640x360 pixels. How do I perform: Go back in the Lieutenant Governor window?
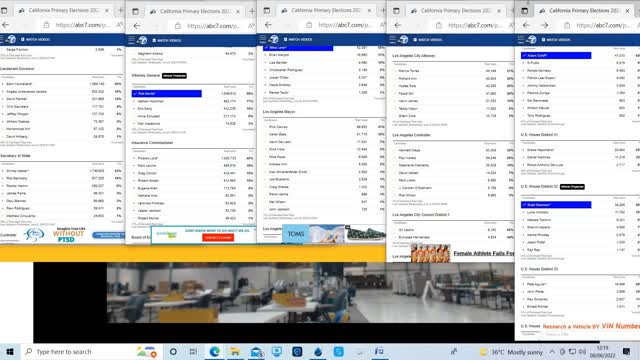tap(5, 25)
